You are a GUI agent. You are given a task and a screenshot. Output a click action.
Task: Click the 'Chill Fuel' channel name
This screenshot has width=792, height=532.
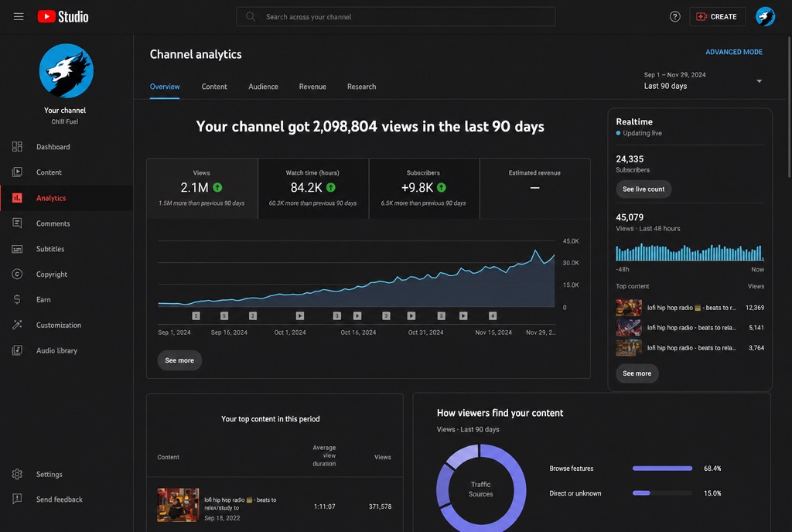[65, 121]
